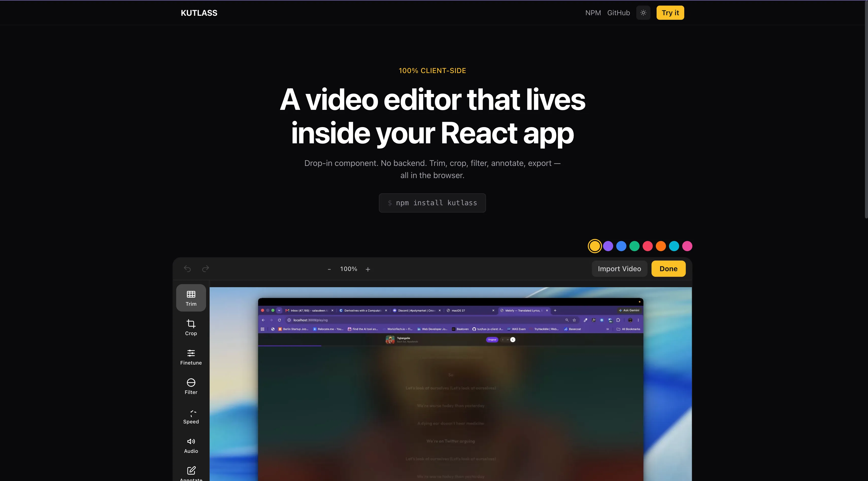This screenshot has height=481, width=868.
Task: Click the browser kebab menu in preview
Action: point(638,320)
